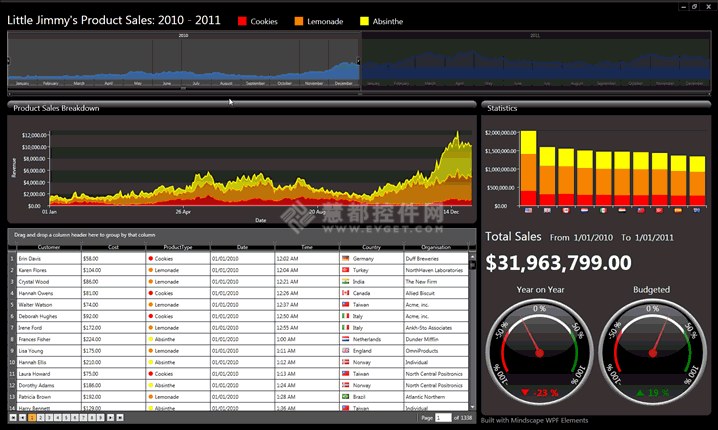This screenshot has height=430, width=718.
Task: Click orange Lemonade dot in Karen Flores row
Action: point(151,270)
